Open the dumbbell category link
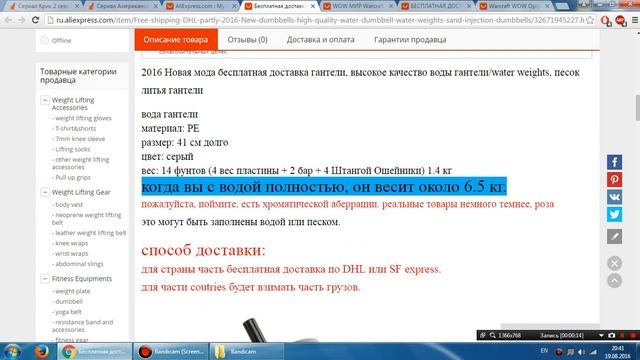 [x=69, y=301]
